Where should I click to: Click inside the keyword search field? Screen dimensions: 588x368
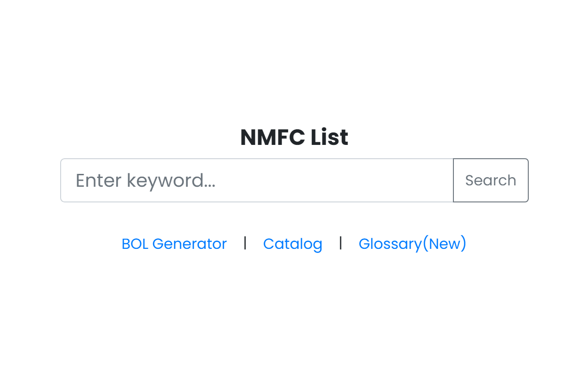click(256, 180)
